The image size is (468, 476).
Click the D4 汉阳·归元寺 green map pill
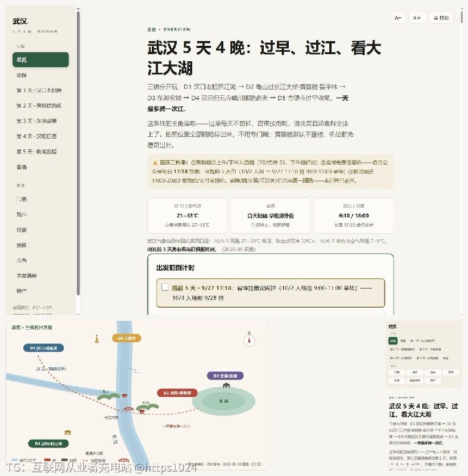(x=48, y=443)
